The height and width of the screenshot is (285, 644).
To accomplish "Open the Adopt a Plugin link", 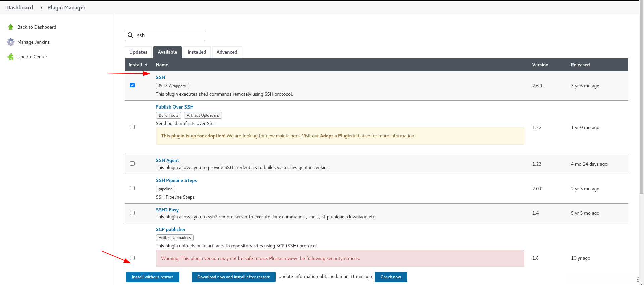I will point(336,136).
